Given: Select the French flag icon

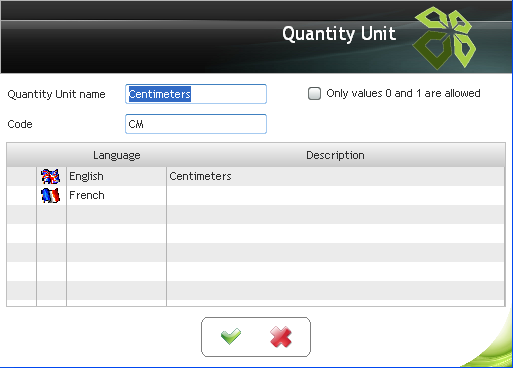Looking at the screenshot, I should 50,195.
